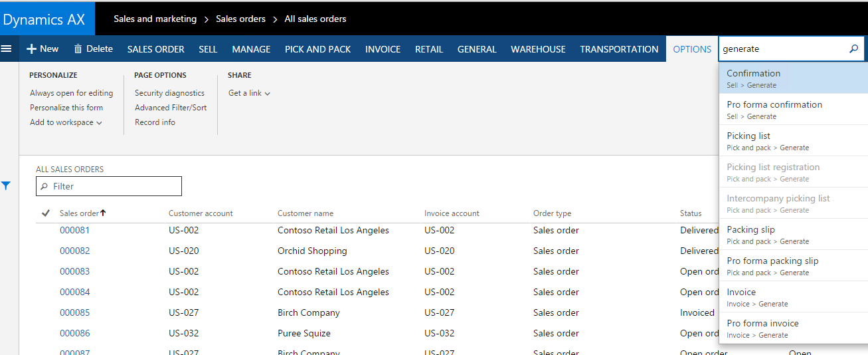Image resolution: width=868 pixels, height=355 pixels.
Task: Open sales order 000083
Action: click(x=74, y=271)
